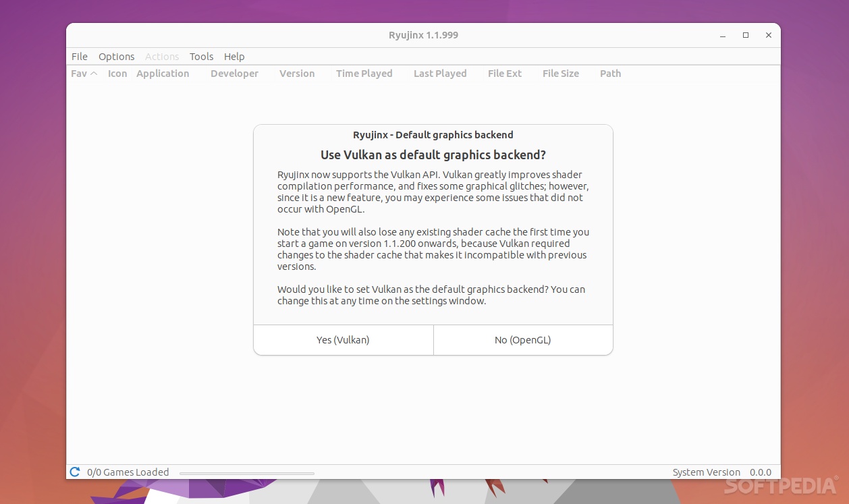Open the Options menu
This screenshot has width=849, height=504.
click(116, 56)
